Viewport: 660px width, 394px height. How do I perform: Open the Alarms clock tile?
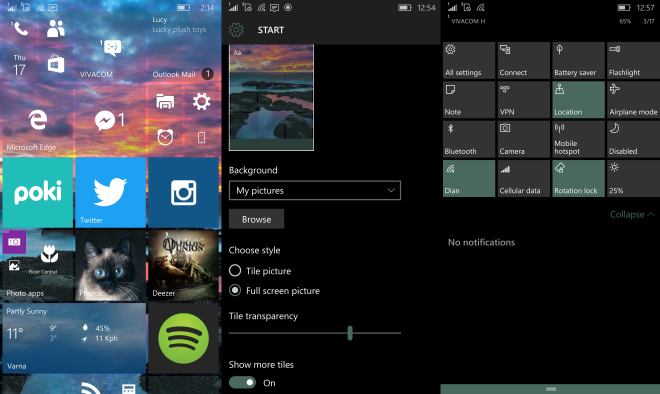click(x=165, y=137)
